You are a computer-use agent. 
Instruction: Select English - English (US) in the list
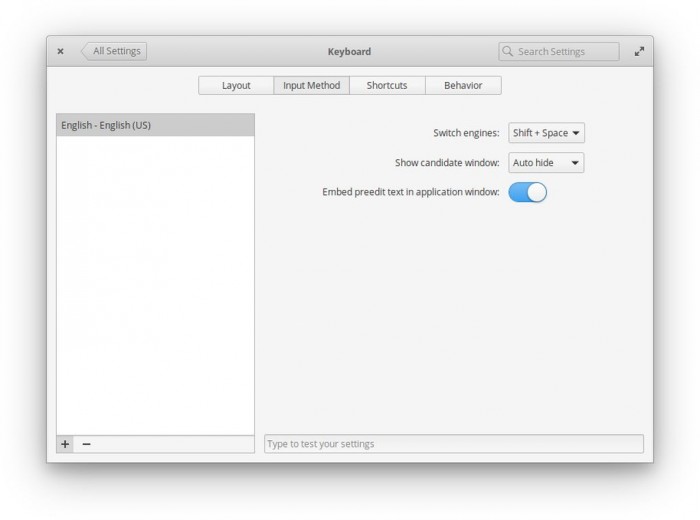(155, 125)
